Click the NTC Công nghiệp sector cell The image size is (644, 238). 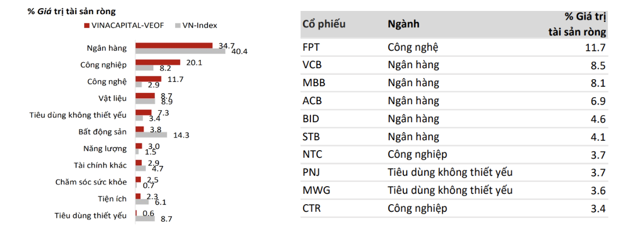tap(417, 155)
